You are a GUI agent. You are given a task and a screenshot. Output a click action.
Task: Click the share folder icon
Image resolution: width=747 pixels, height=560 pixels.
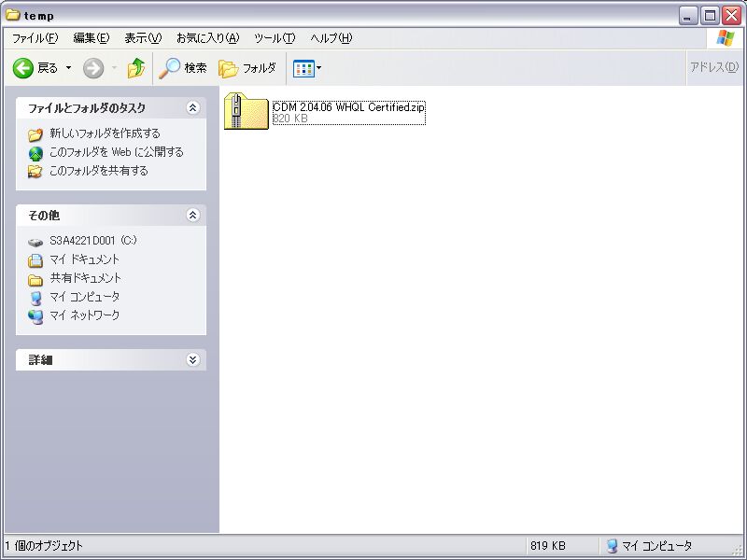coord(35,172)
